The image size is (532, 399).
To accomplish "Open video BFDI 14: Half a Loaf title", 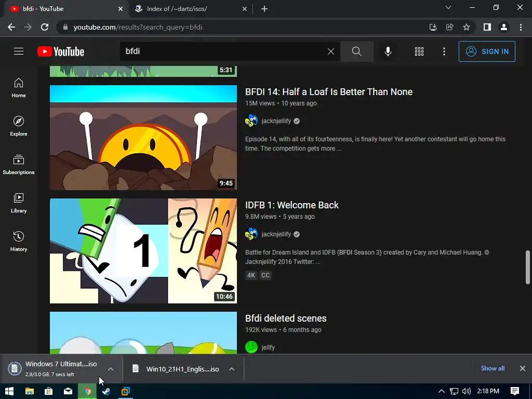I will pyautogui.click(x=329, y=91).
